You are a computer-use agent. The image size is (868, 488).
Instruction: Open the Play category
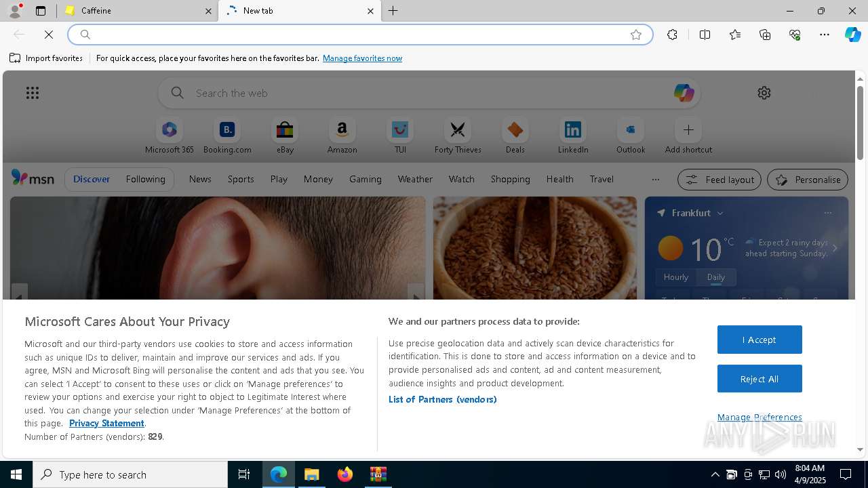pos(279,179)
